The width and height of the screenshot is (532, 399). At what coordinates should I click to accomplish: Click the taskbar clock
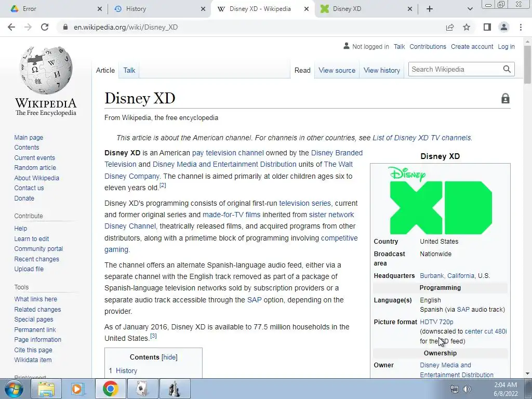[506, 389]
